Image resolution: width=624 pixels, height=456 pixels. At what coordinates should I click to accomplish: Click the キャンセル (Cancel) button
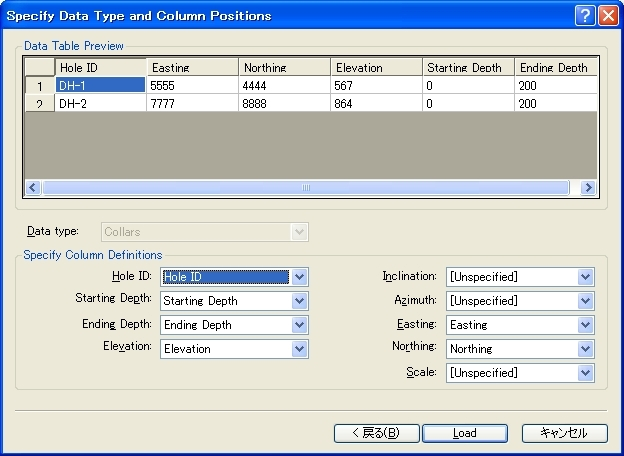564,433
